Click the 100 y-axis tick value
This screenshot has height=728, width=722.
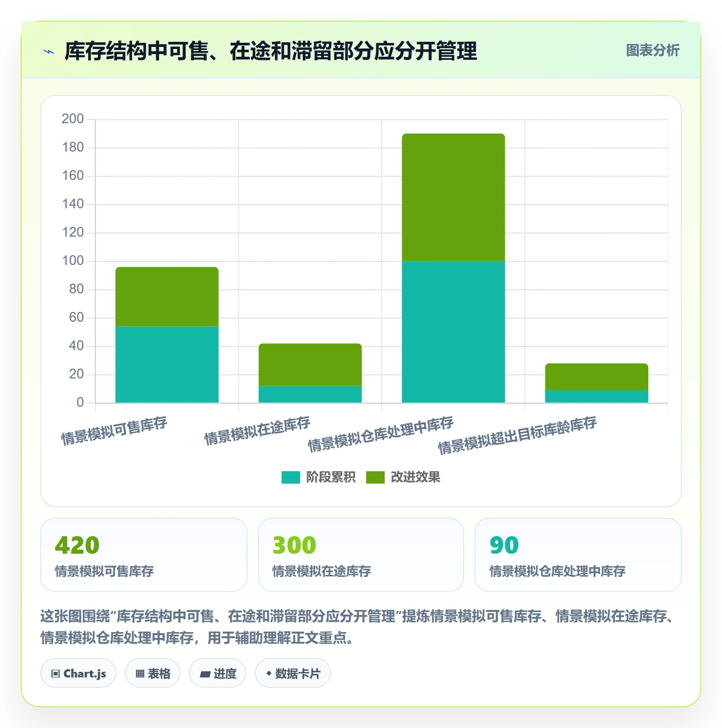coord(73,261)
